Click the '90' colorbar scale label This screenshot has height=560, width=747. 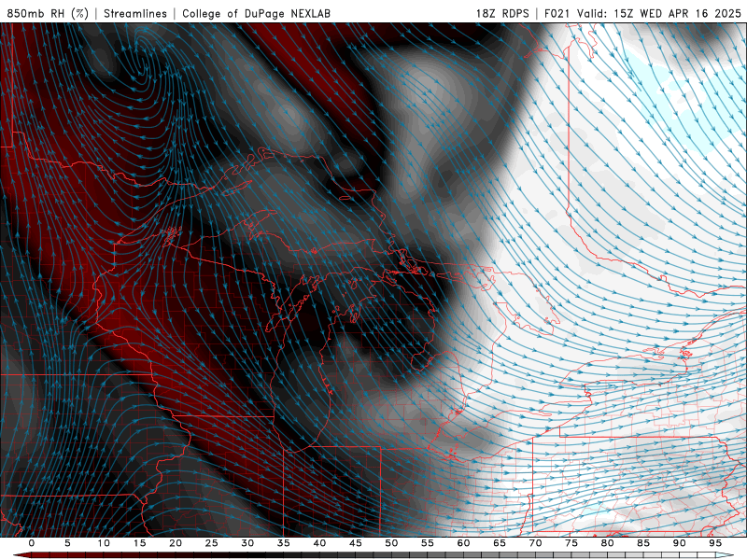(680, 543)
